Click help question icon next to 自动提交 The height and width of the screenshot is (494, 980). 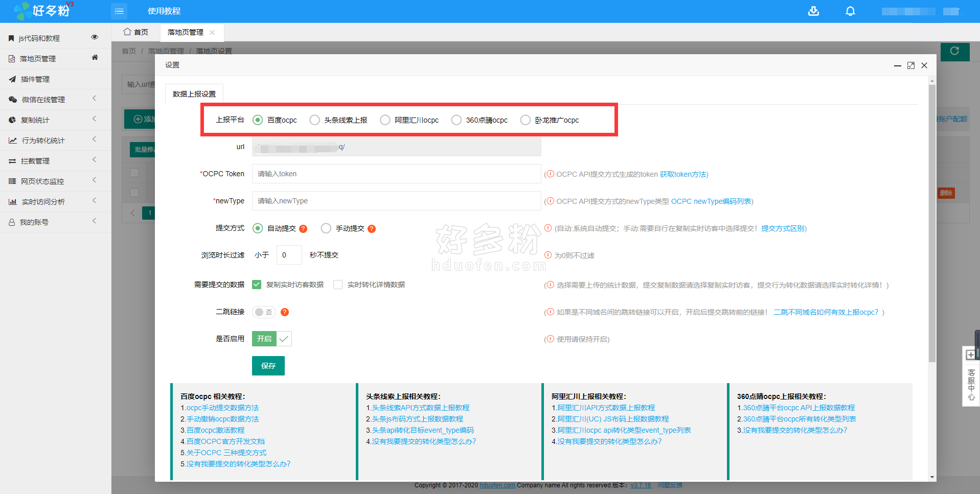[303, 229]
